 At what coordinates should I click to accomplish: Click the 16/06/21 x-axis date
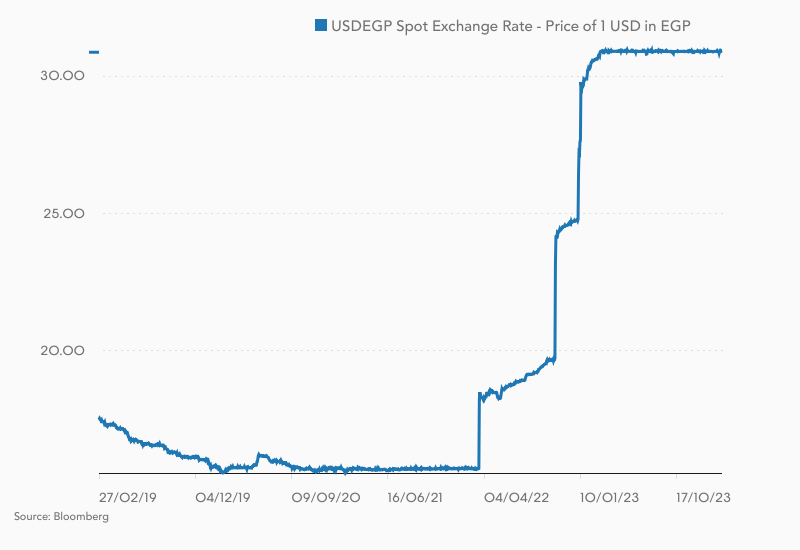pos(416,496)
